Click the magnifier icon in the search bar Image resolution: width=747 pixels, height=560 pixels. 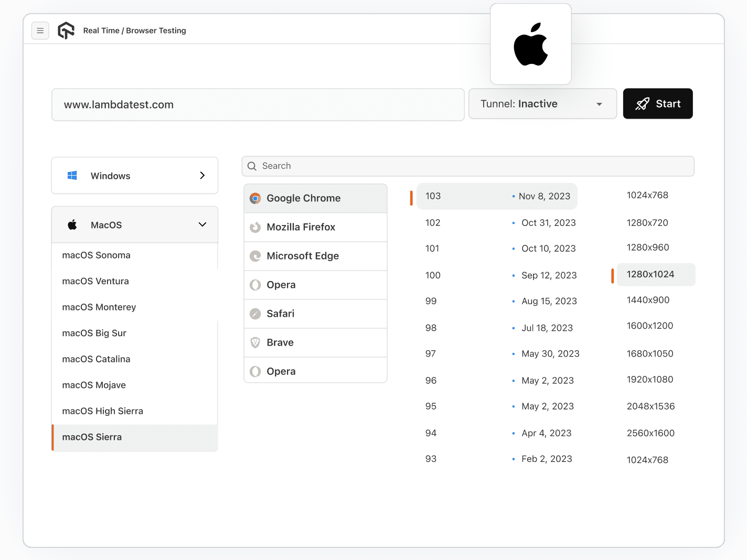click(252, 166)
